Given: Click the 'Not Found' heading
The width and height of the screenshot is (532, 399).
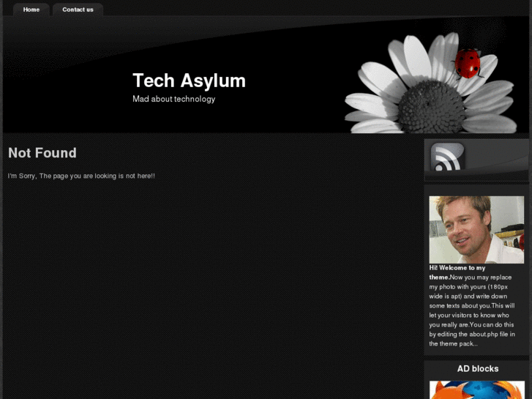Looking at the screenshot, I should [42, 153].
